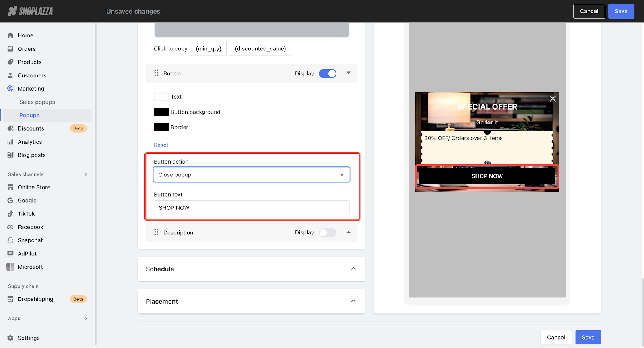
Task: Click the TikTok icon
Action: click(x=10, y=214)
